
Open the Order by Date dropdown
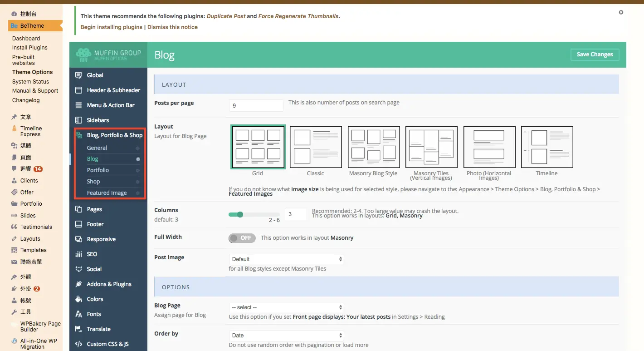[286, 336]
